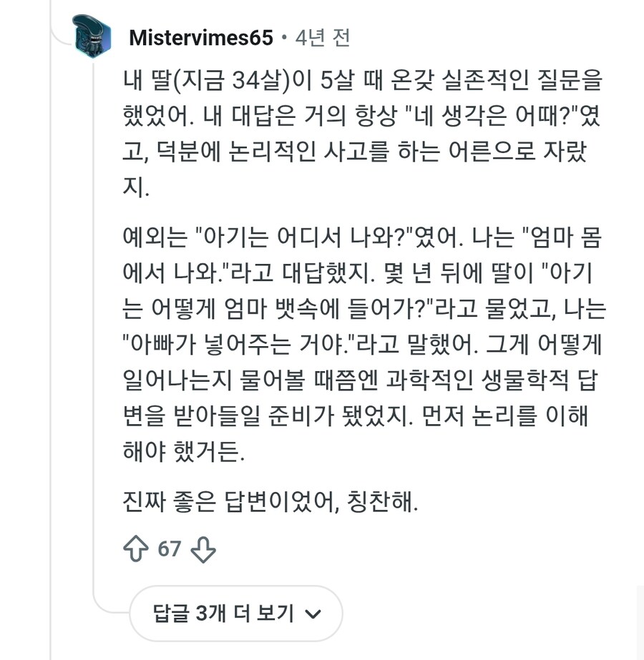Click the scrollbar strip on right edge
Image resolution: width=644 pixels, height=660 pixels.
[x=640, y=622]
